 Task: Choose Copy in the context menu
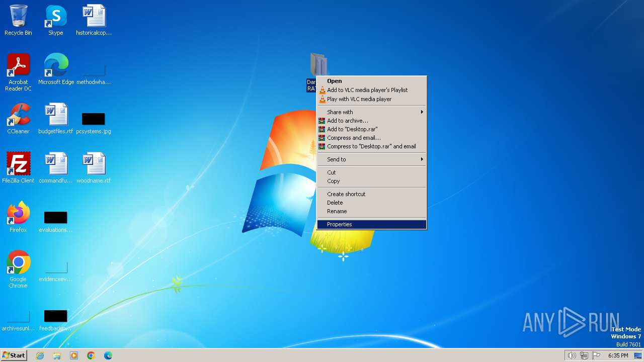372,181
